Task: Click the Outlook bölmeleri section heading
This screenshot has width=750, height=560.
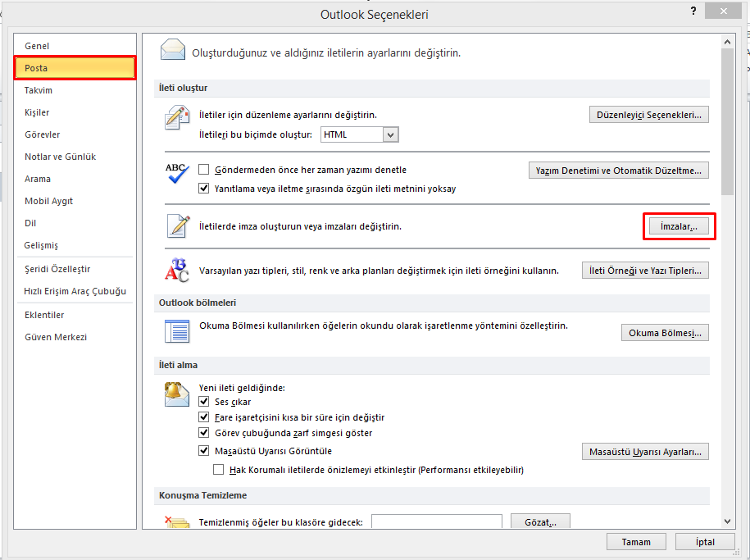Action: pos(198,303)
